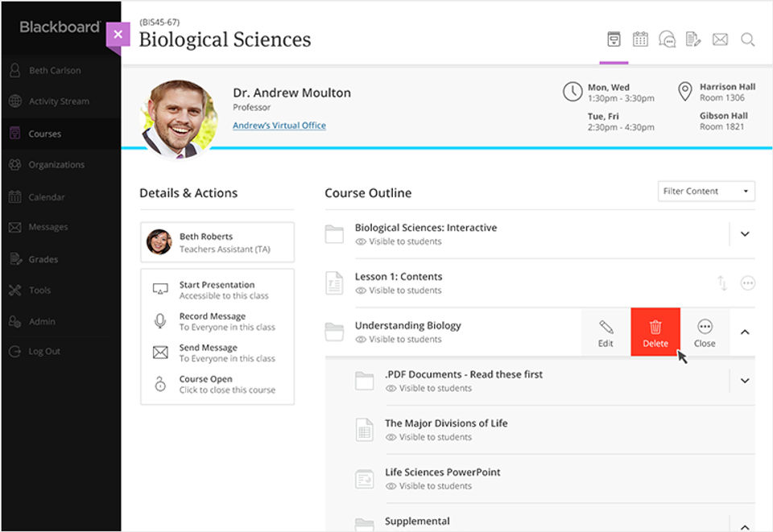Screen dimensions: 773x532
Task: Close the course panel with purple X
Action: point(118,35)
